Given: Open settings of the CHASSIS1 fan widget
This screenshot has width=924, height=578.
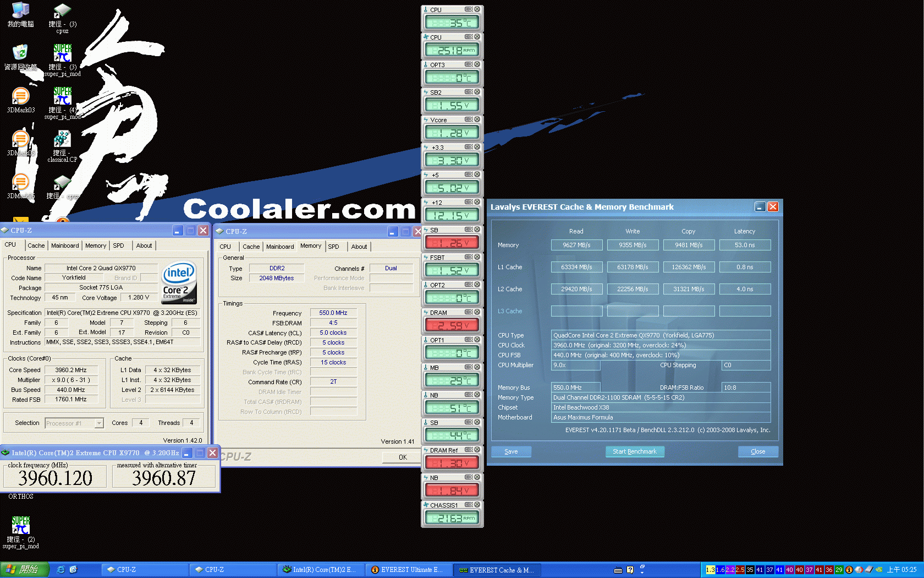Looking at the screenshot, I should pyautogui.click(x=469, y=505).
